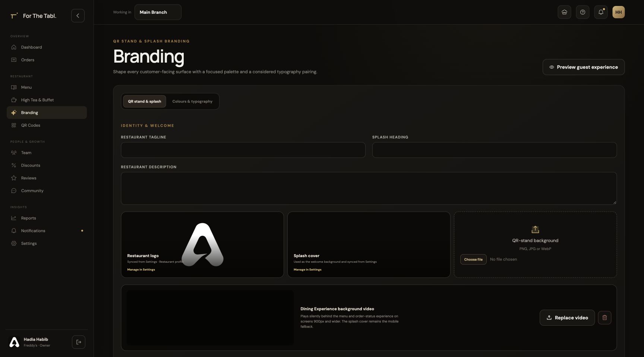
Task: Click the For The Tabl. logo
Action: pyautogui.click(x=34, y=16)
